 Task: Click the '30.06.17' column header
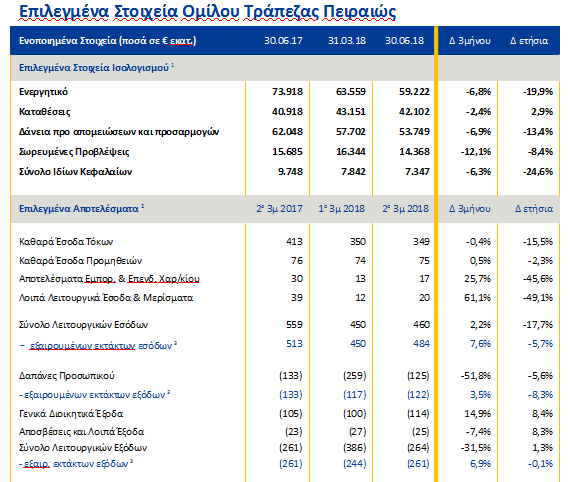pyautogui.click(x=283, y=41)
